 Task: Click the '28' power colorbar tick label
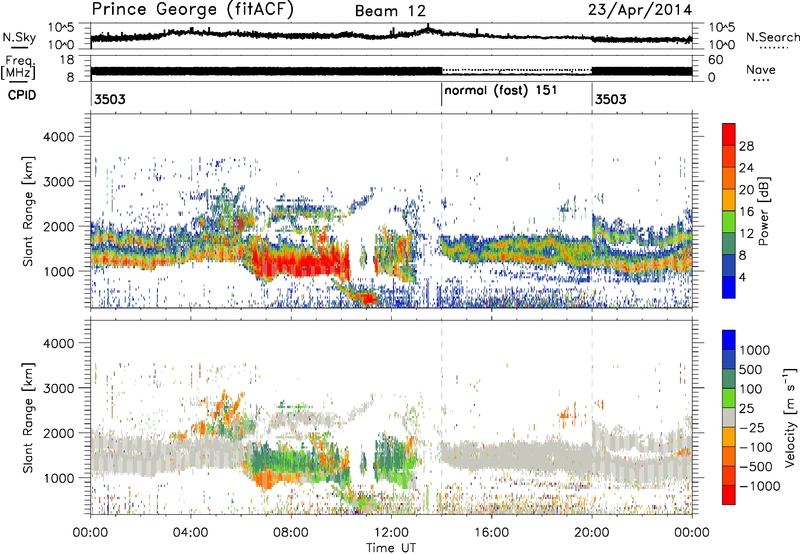[x=746, y=146]
